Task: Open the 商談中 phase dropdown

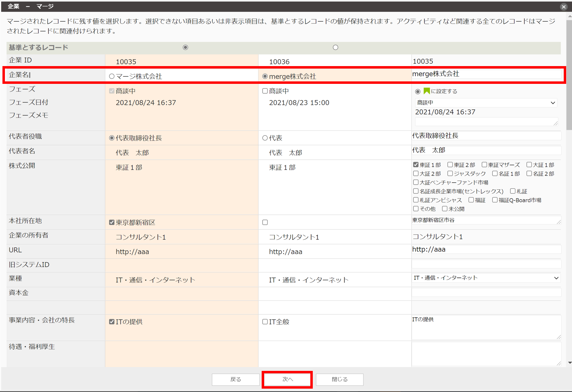Action: [x=486, y=103]
